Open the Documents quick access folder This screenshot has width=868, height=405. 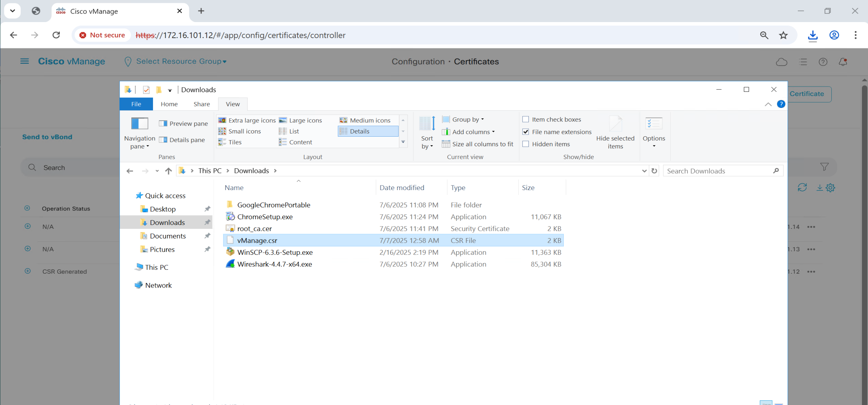tap(168, 236)
